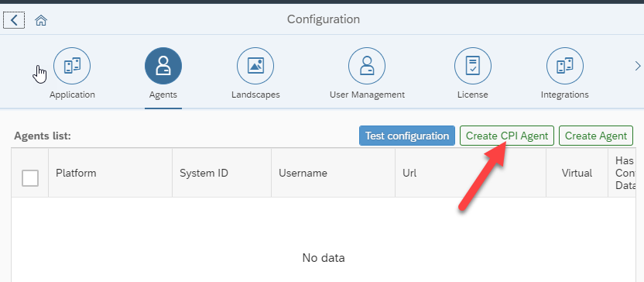Click Test configuration button

pyautogui.click(x=407, y=136)
